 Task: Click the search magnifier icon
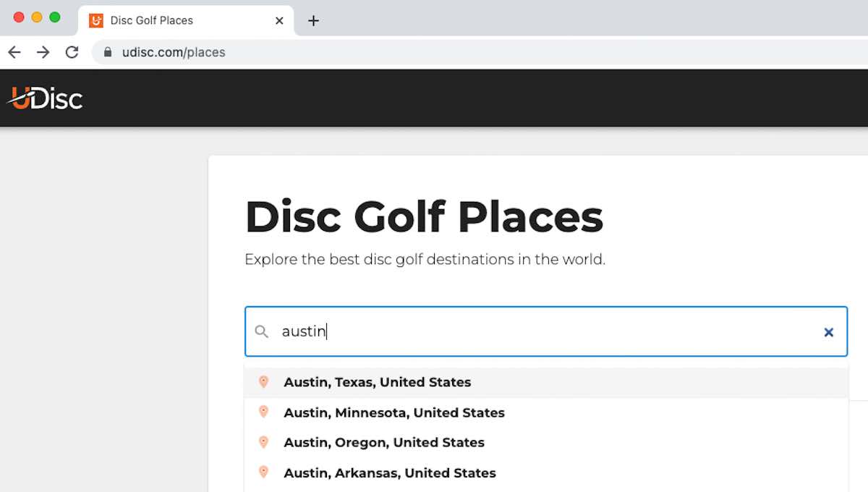pyautogui.click(x=262, y=331)
